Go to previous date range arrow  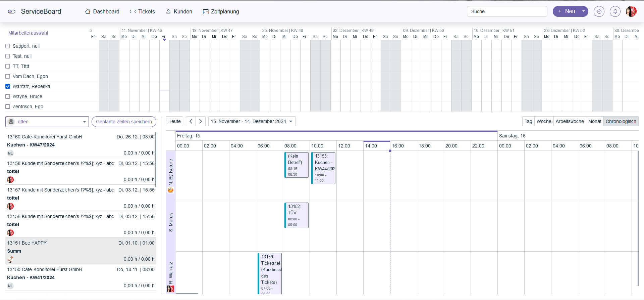191,121
